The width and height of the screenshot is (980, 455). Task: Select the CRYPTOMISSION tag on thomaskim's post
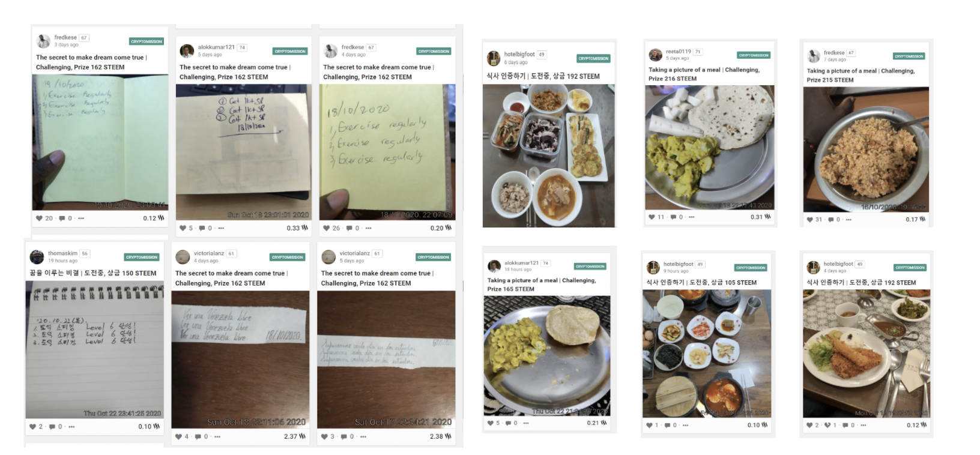point(142,257)
